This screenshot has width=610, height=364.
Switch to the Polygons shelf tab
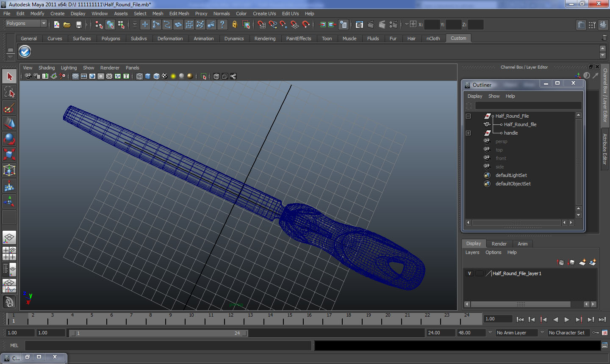(111, 39)
